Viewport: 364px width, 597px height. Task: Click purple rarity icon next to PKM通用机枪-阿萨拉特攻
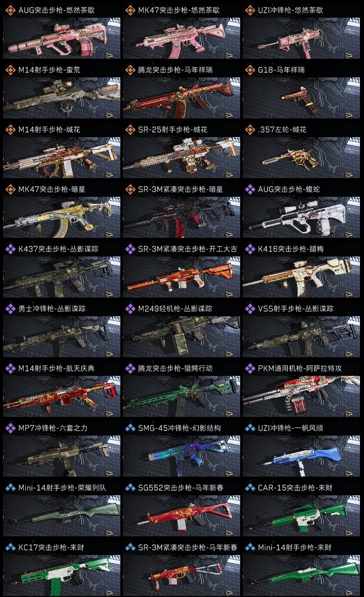tap(250, 368)
